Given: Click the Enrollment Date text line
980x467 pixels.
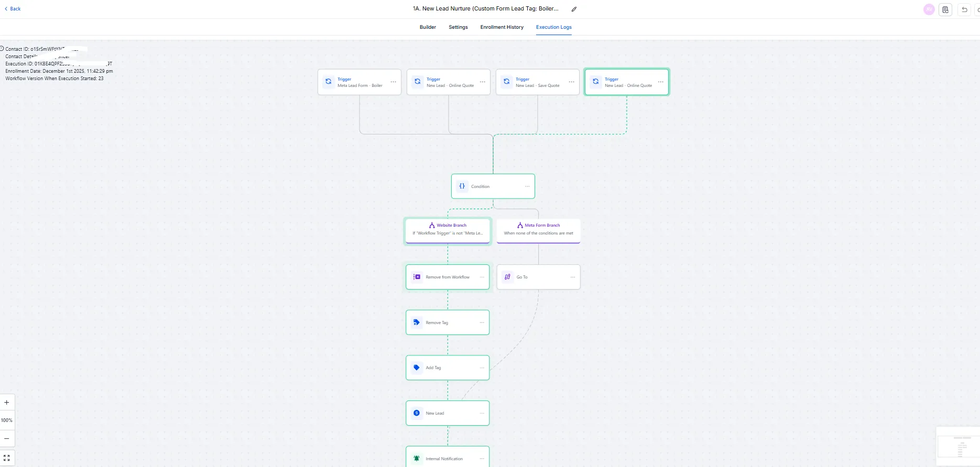Looking at the screenshot, I should [x=59, y=71].
